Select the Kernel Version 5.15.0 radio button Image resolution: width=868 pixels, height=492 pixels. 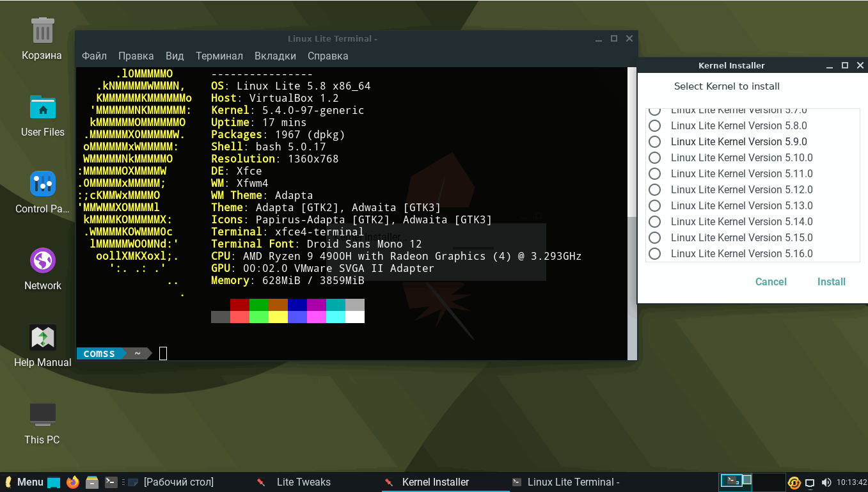(654, 237)
